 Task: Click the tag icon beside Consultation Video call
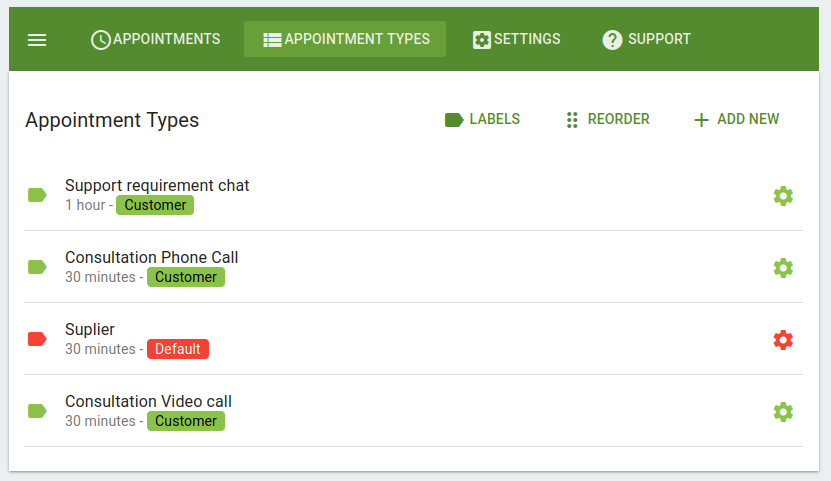point(37,411)
